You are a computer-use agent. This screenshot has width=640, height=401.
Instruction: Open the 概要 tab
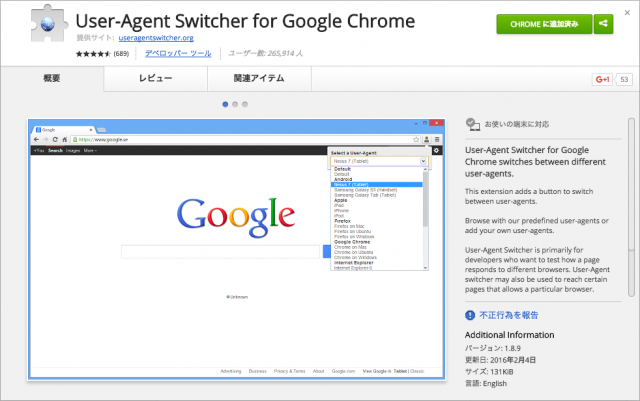click(x=54, y=79)
